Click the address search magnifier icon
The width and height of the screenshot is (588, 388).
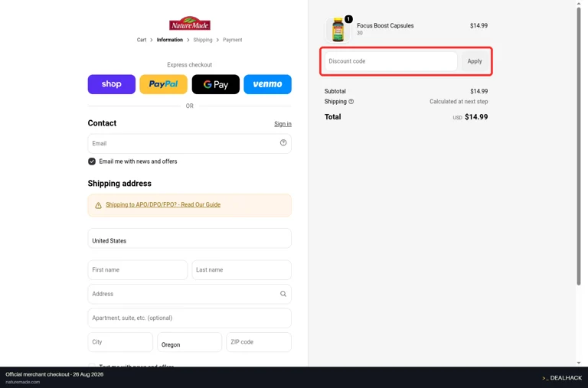(x=283, y=294)
